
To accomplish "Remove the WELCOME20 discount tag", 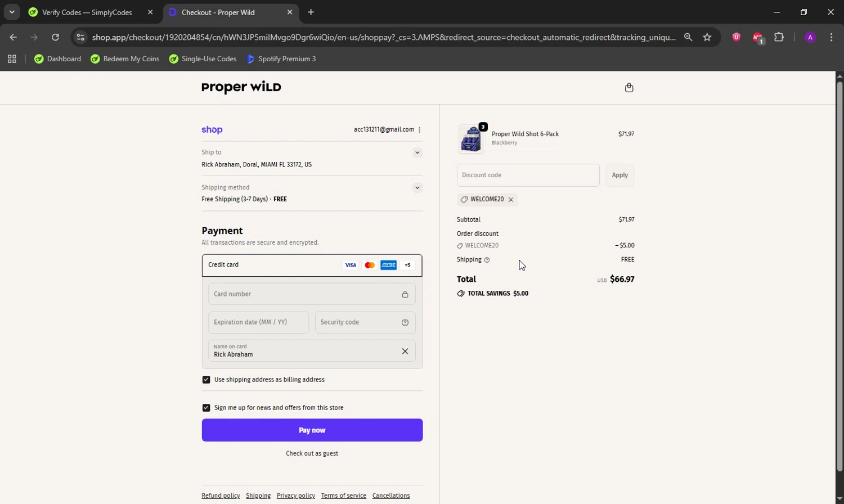I will (x=511, y=200).
